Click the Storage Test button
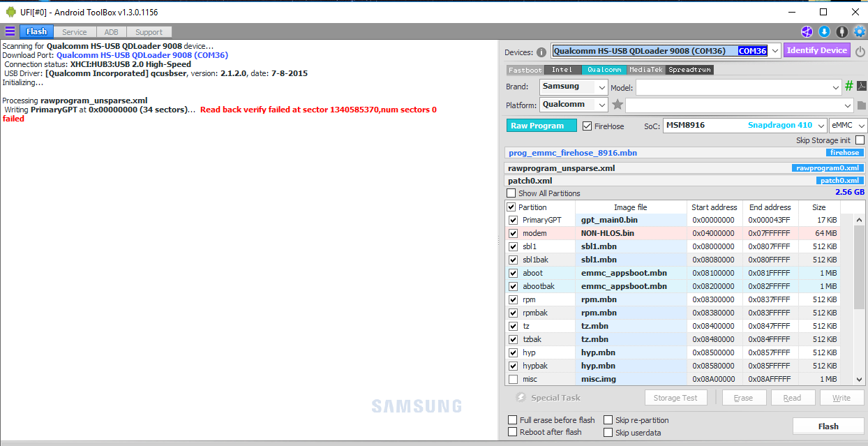868x446 pixels. click(x=675, y=398)
